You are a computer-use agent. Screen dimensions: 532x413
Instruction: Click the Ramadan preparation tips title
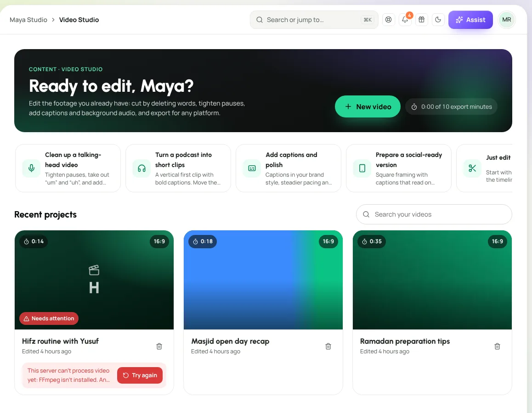405,341
